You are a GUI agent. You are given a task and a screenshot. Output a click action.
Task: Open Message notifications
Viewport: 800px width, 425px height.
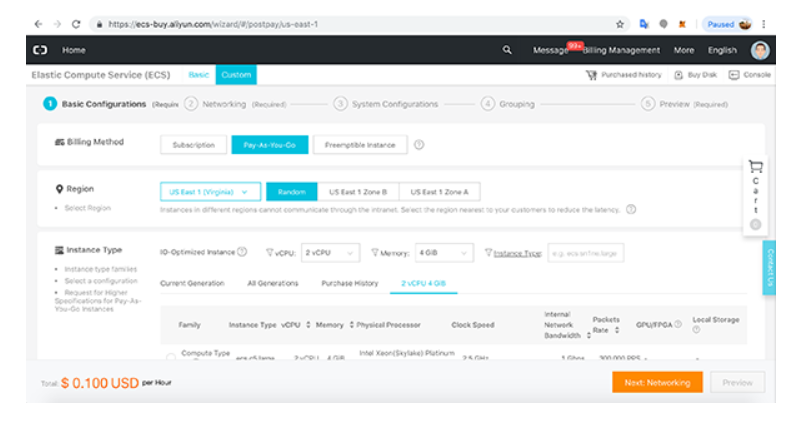pyautogui.click(x=551, y=50)
